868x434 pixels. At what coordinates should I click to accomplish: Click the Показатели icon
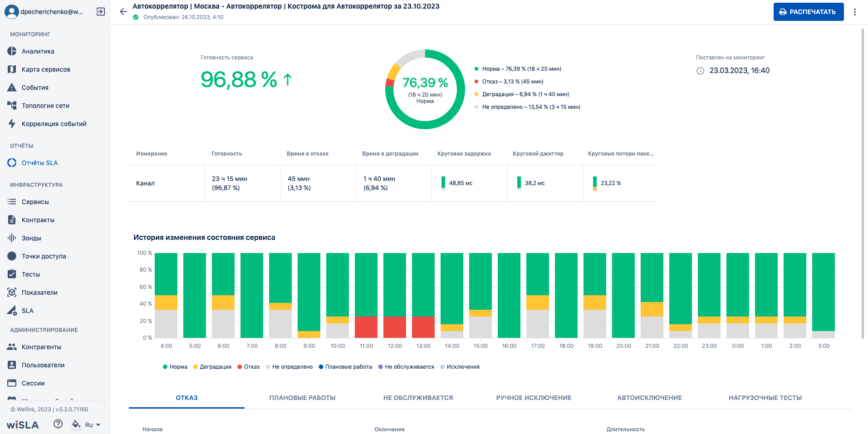coord(12,293)
